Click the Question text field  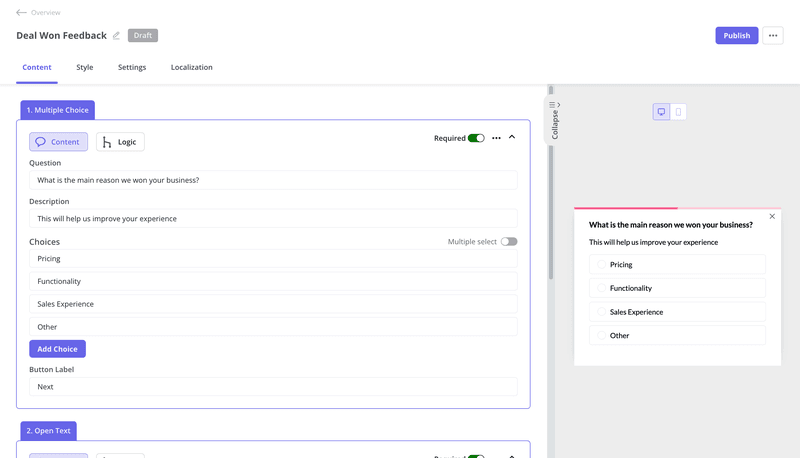273,180
